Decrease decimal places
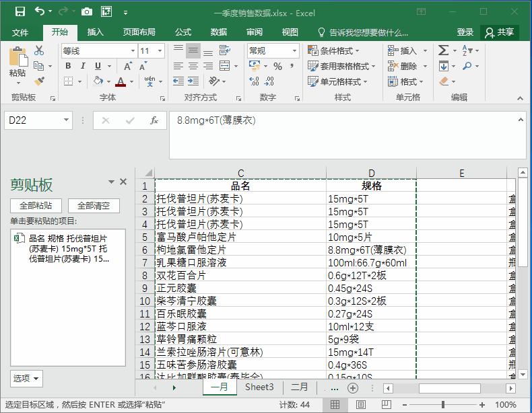This screenshot has width=532, height=413. tap(269, 81)
